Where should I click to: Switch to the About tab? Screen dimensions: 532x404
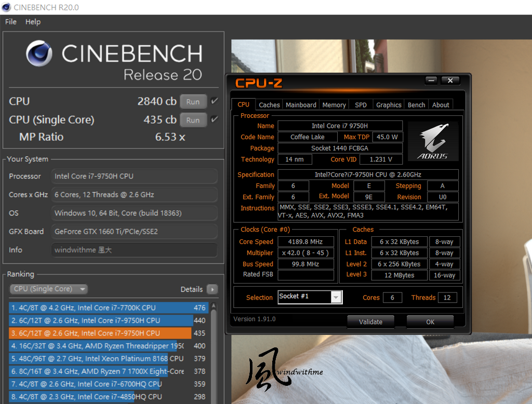441,105
